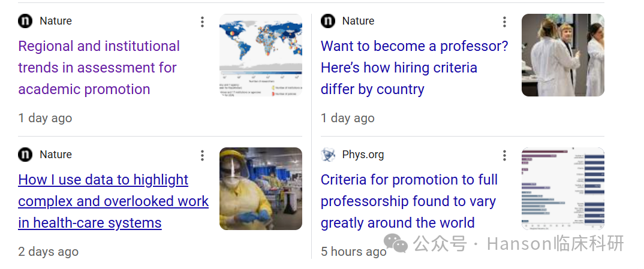
Task: Click the bar chart thumbnail
Action: tap(562, 189)
